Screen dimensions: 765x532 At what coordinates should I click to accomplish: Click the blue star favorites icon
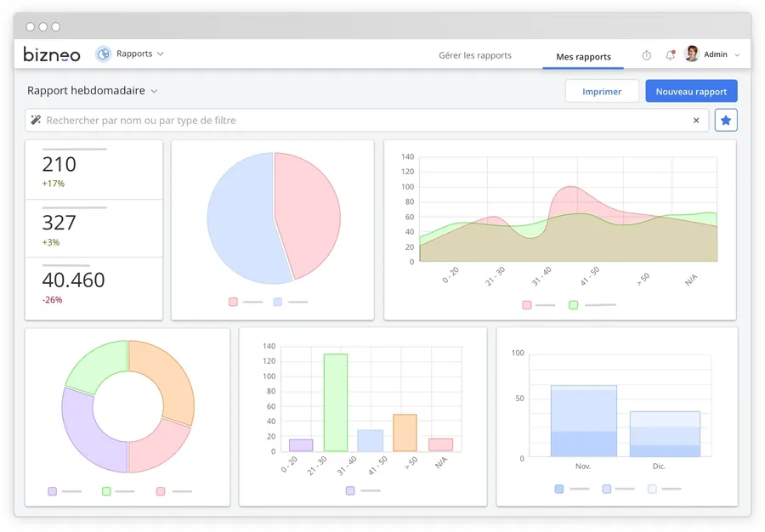point(726,121)
